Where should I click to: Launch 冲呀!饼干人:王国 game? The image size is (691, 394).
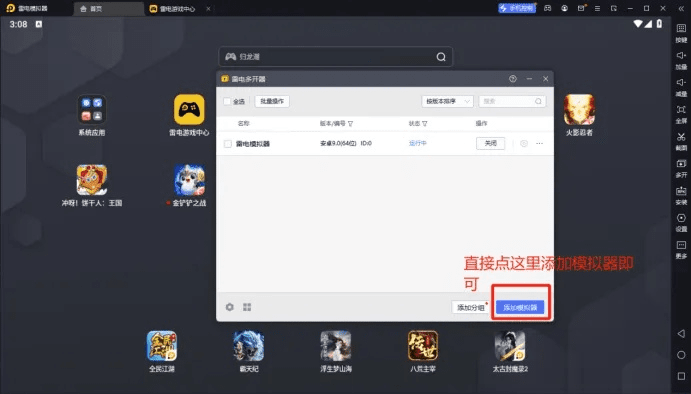(x=92, y=180)
